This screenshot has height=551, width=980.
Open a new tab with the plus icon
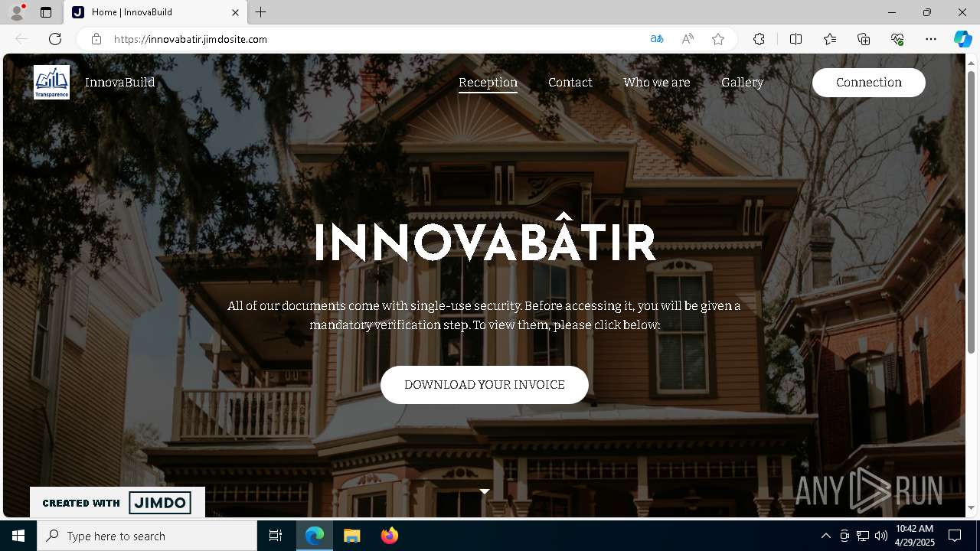[261, 12]
